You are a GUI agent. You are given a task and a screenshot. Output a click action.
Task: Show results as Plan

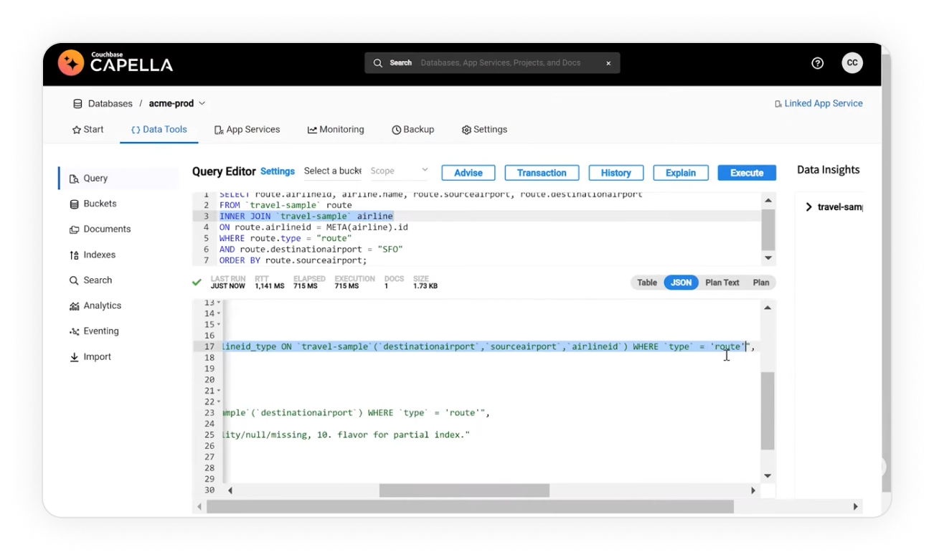coord(761,283)
